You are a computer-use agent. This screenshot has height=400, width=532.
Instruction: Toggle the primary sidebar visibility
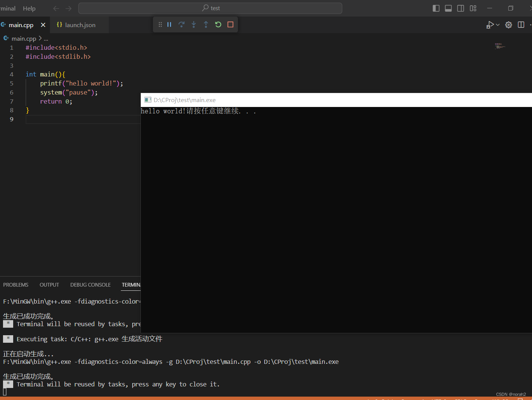click(x=436, y=8)
